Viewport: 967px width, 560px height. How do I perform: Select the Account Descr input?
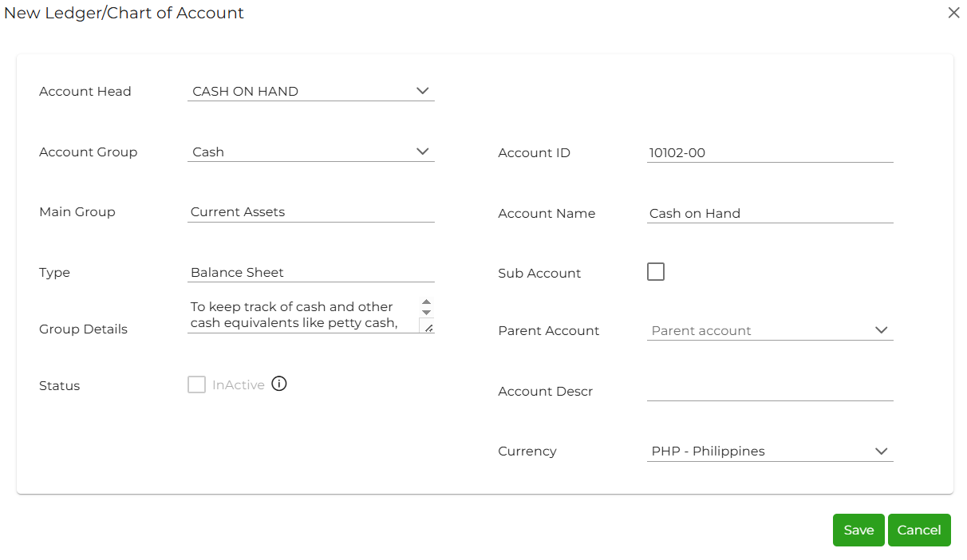769,390
